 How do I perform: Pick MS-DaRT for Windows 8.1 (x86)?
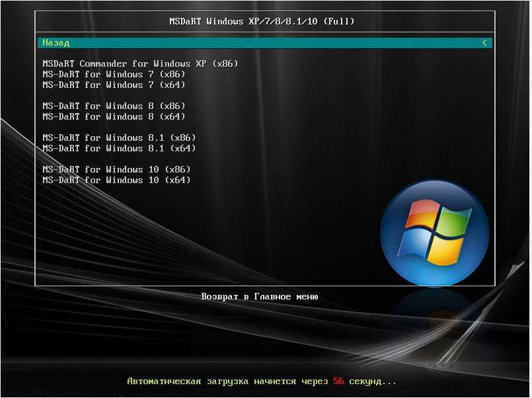point(119,138)
